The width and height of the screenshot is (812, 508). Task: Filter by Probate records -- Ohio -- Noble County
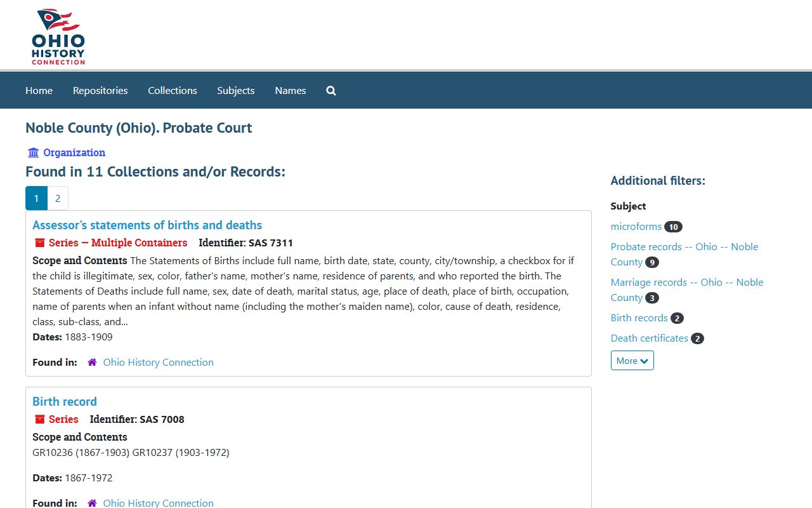684,254
